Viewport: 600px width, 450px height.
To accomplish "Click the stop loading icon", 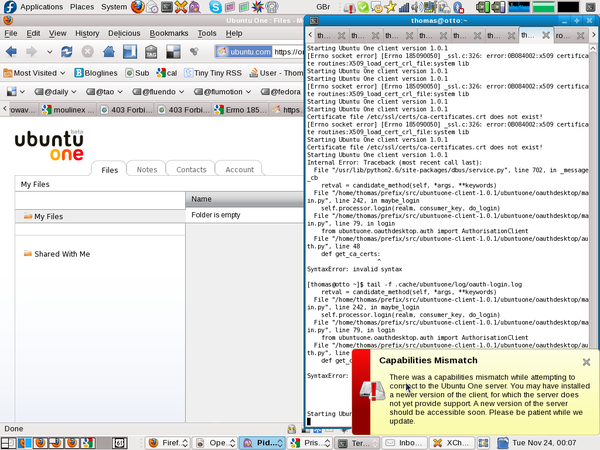I will (x=88, y=51).
